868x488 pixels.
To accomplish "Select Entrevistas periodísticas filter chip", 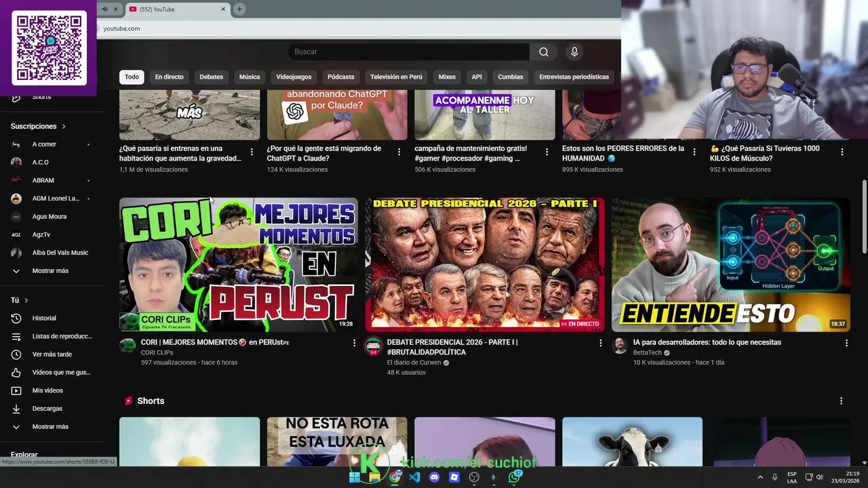I will coord(574,77).
